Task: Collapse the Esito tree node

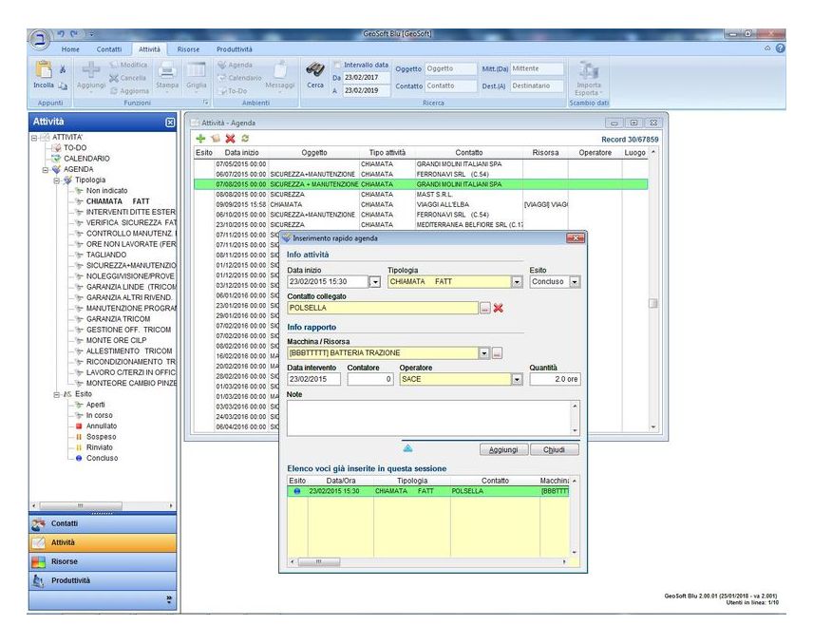Action: tap(57, 394)
